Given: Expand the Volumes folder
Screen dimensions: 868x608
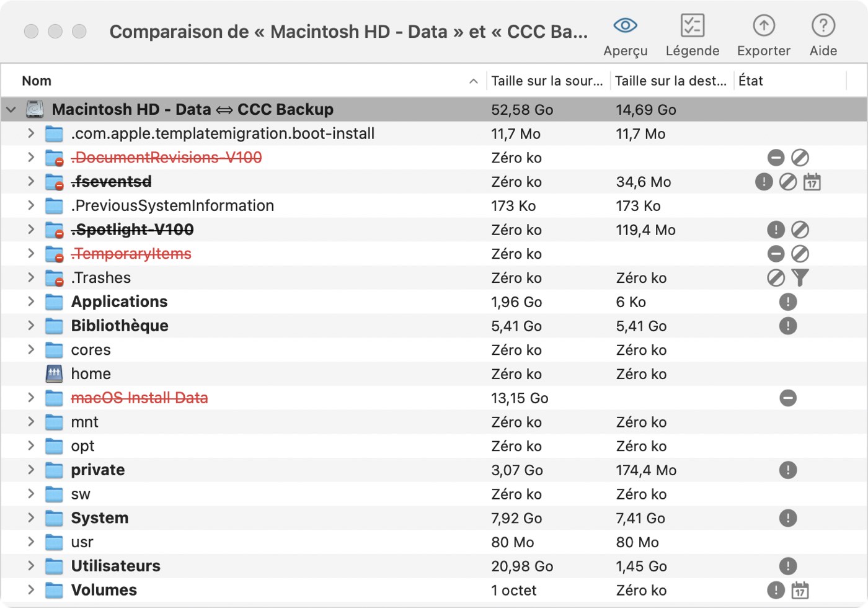Looking at the screenshot, I should click(30, 590).
